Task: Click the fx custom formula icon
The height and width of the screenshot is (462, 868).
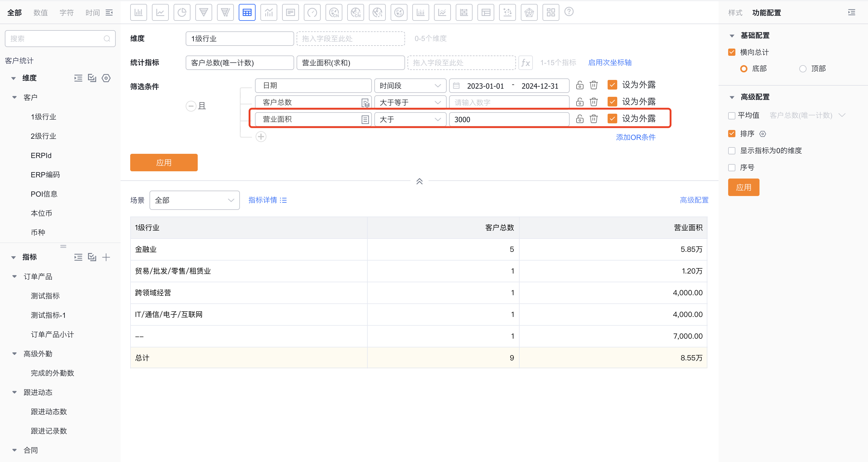Action: coord(526,62)
